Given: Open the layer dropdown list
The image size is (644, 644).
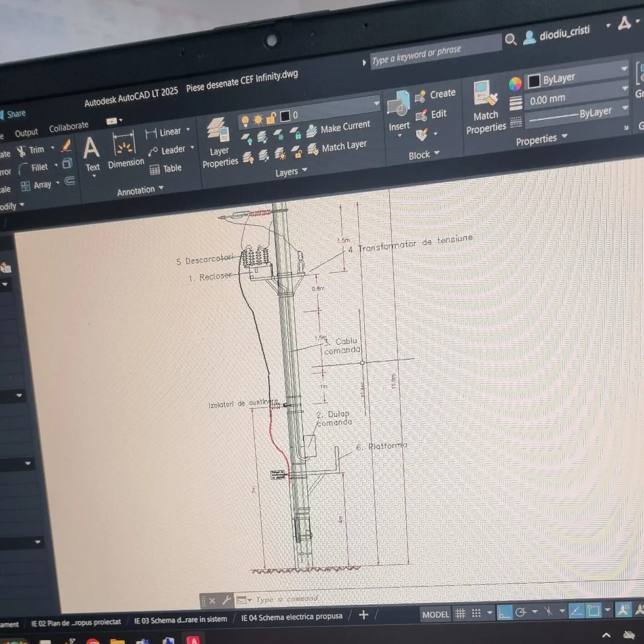Looking at the screenshot, I should coord(377,103).
